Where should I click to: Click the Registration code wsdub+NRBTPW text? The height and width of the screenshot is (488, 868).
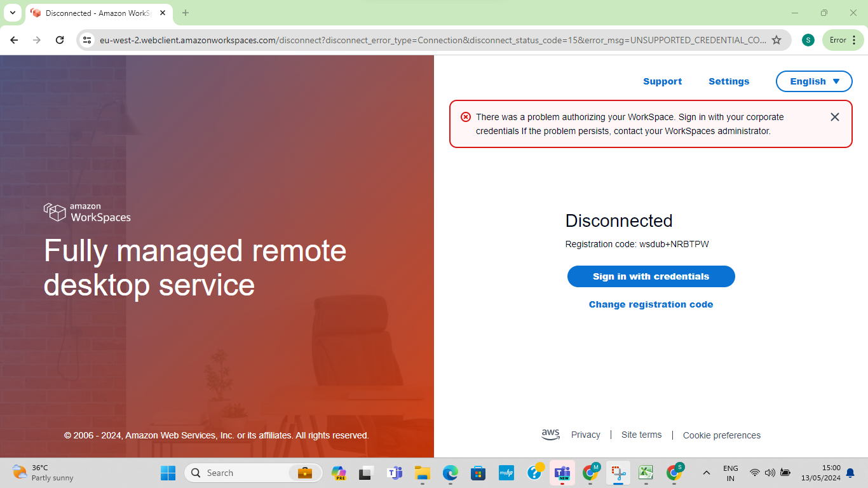[x=637, y=244]
